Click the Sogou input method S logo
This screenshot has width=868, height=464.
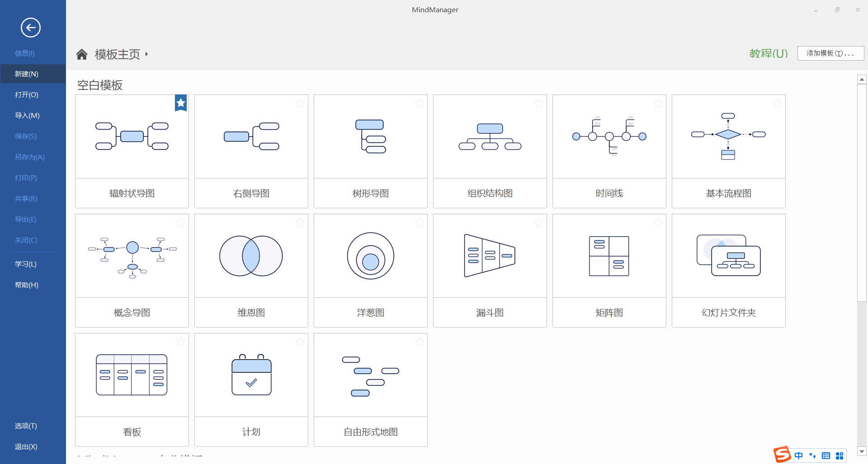(782, 455)
